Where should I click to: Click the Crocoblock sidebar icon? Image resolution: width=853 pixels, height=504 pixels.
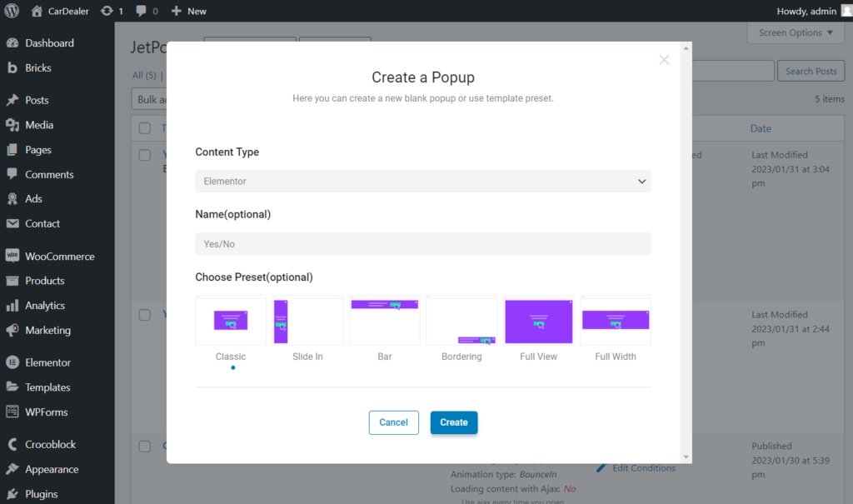[12, 444]
